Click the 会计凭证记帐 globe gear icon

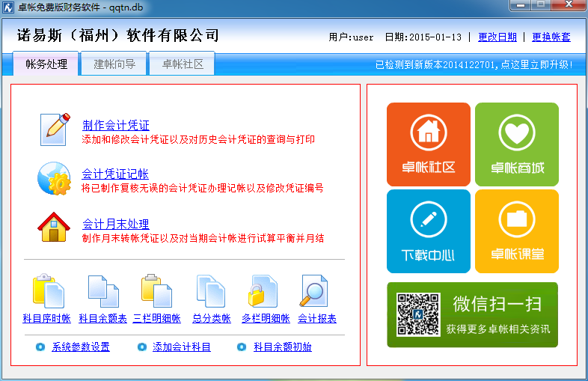[54, 178]
